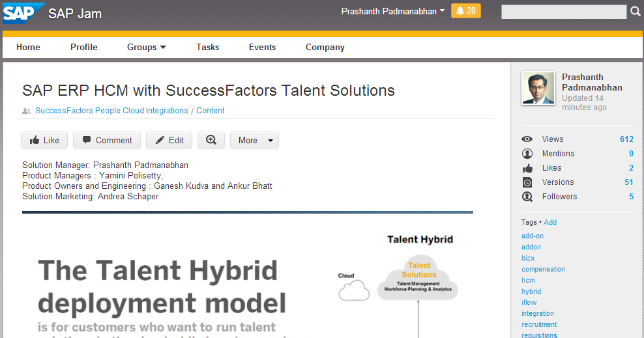
Task: Click the 'Updated 14 minutes ago' text
Action: click(584, 102)
